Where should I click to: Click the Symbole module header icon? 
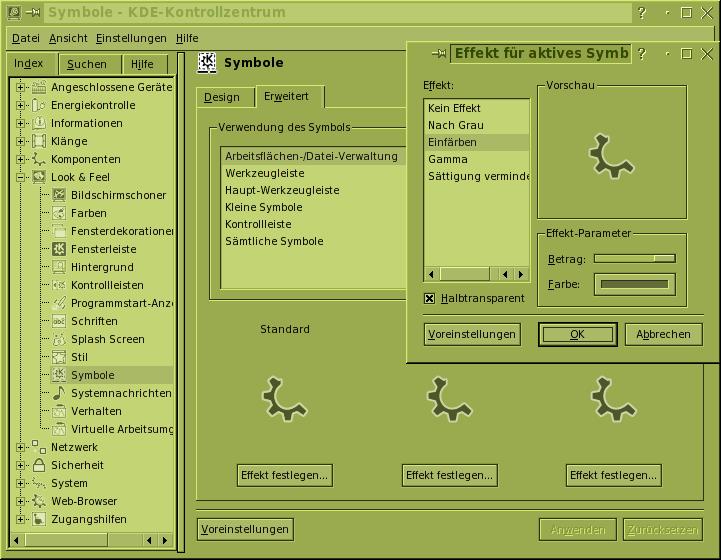point(207,63)
